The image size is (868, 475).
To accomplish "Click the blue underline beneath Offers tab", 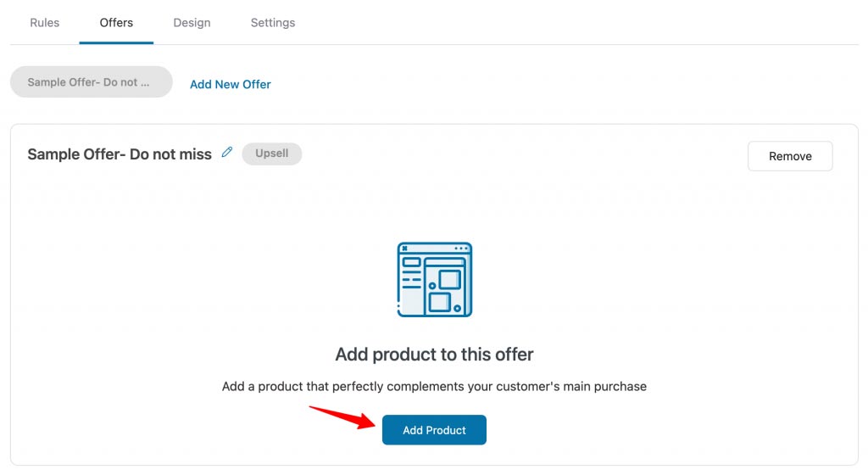I will (116, 42).
